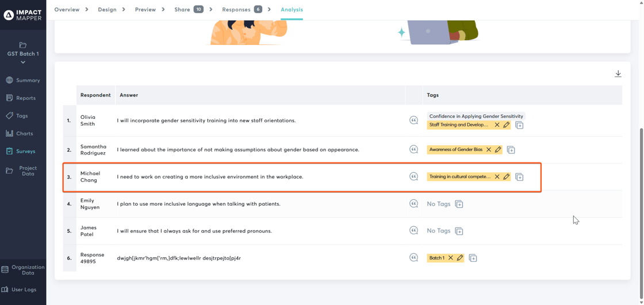Edit the Batch 1 tag pencil icon
Screen dimensions: 644x305
pyautogui.click(x=460, y=258)
